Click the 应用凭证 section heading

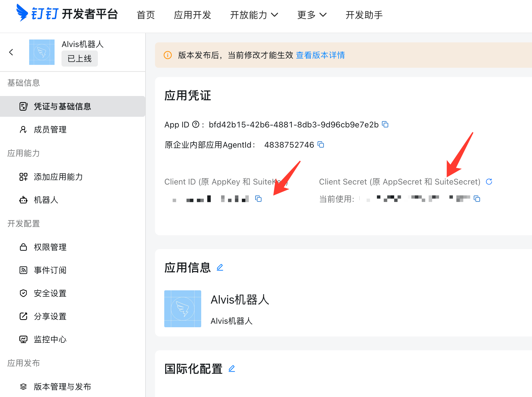click(188, 95)
